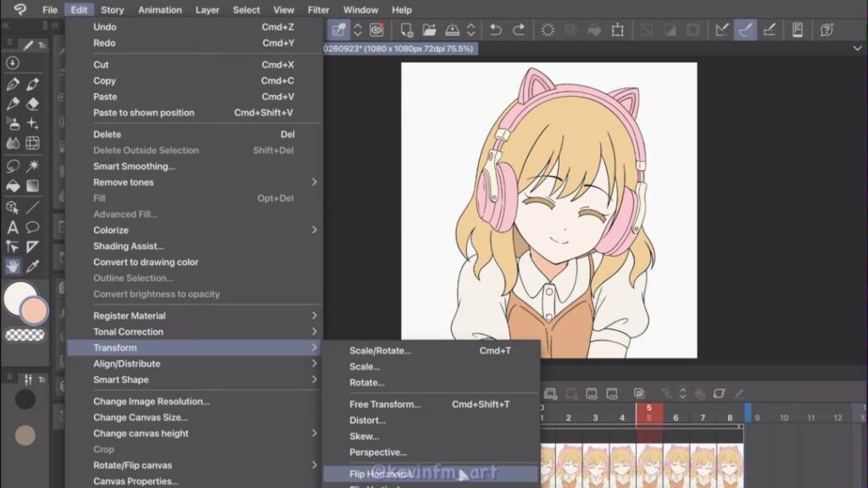Image resolution: width=868 pixels, height=488 pixels.
Task: Toggle the transparent color checkered swatch
Action: click(x=25, y=335)
